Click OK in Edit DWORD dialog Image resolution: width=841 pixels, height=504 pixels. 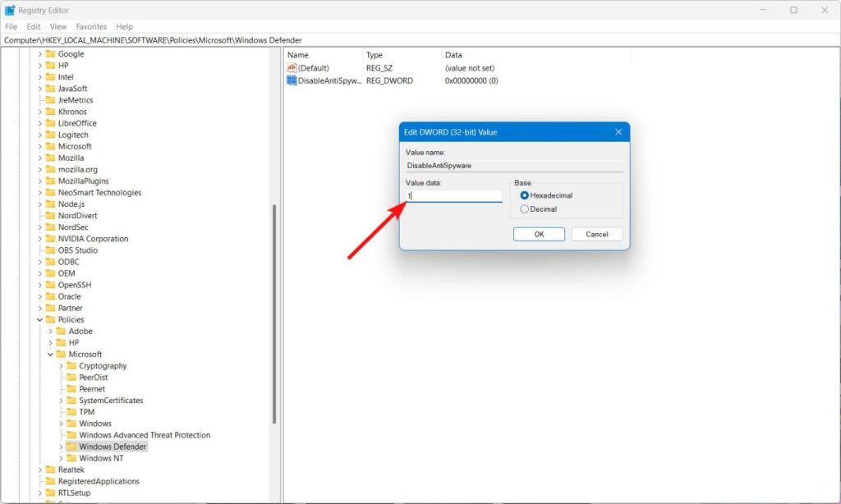539,234
